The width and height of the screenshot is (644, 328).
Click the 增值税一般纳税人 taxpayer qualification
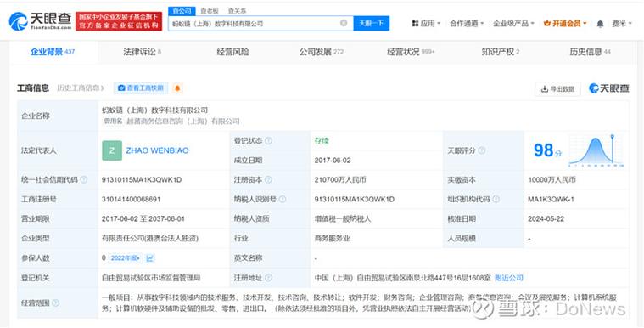[343, 219]
